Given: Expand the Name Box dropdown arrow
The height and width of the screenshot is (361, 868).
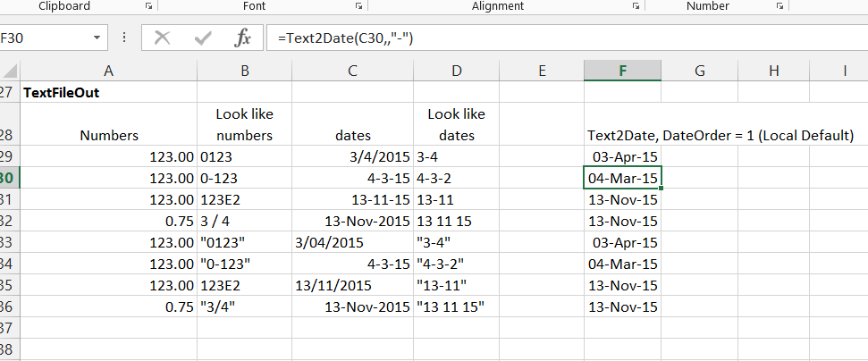Looking at the screenshot, I should click(97, 38).
